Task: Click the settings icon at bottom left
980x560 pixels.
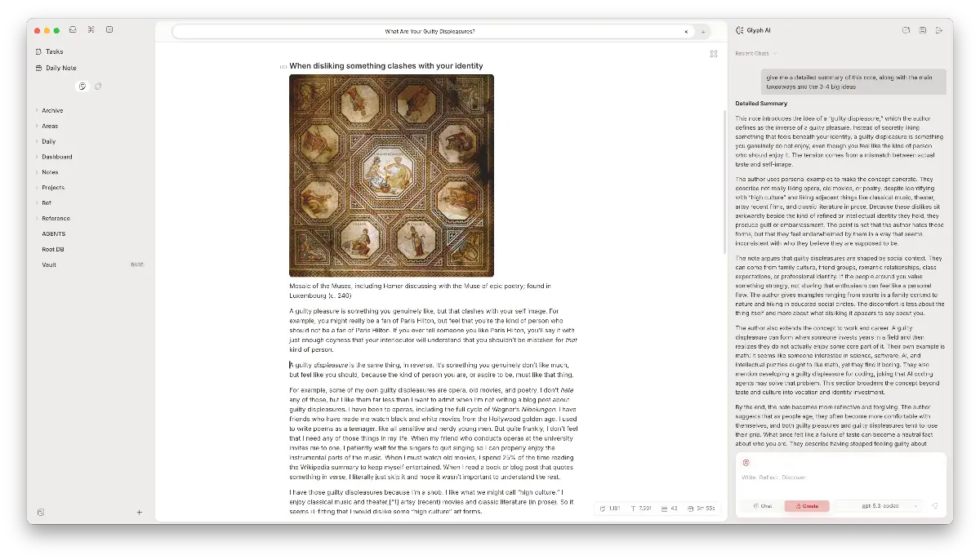Action: 41,512
